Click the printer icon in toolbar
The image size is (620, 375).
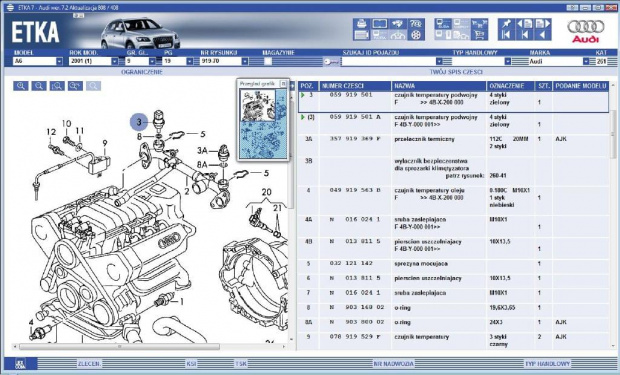tap(361, 24)
